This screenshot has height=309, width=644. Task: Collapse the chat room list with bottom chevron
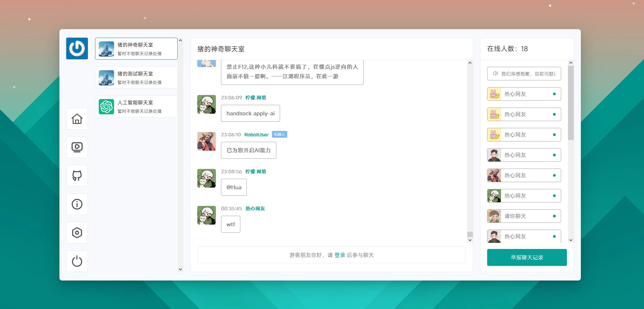[180, 269]
